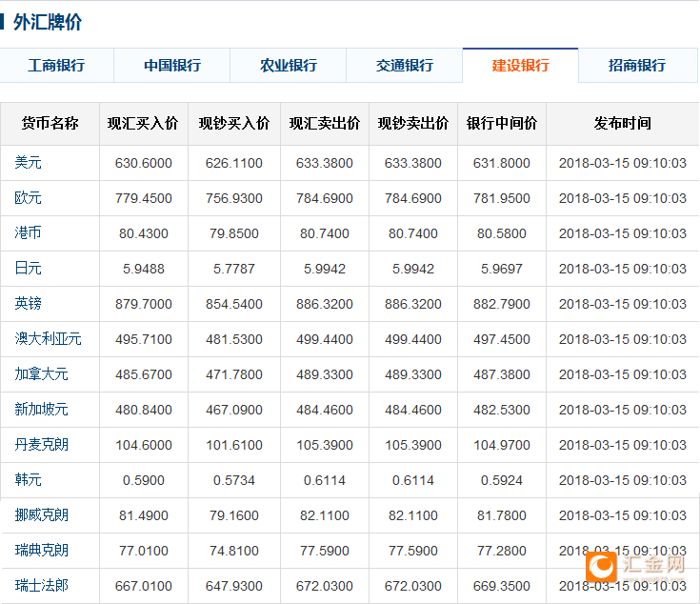Click the 现钞买入价 column header
The image size is (700, 604).
click(x=234, y=124)
